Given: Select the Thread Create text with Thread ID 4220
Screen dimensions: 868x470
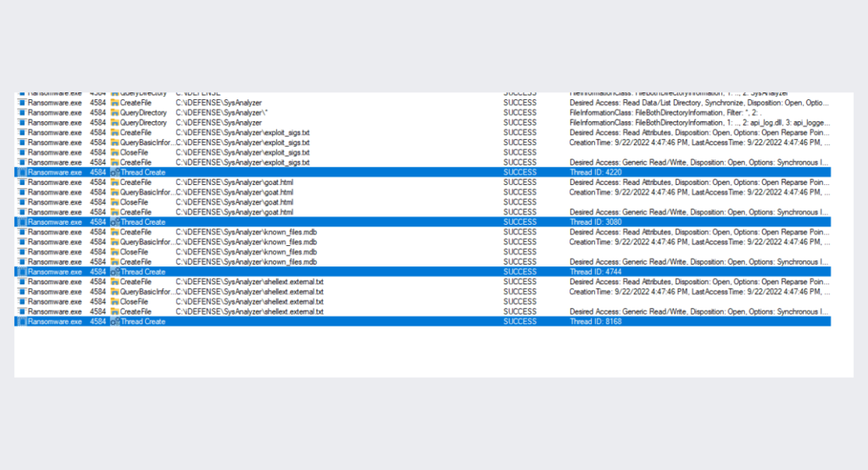Looking at the screenshot, I should pyautogui.click(x=142, y=172).
